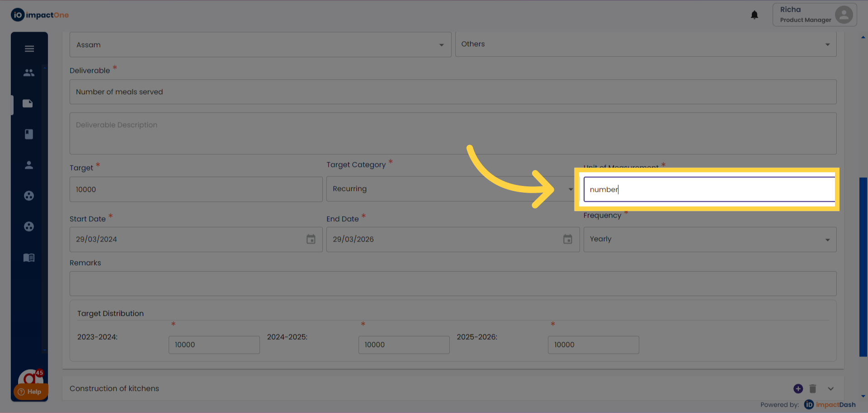
Task: Open the open-book icon in sidebar
Action: pyautogui.click(x=29, y=258)
